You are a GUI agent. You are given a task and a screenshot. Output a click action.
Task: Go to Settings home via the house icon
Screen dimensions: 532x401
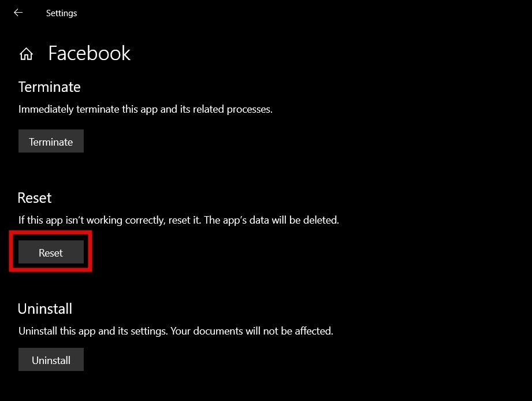pos(26,54)
